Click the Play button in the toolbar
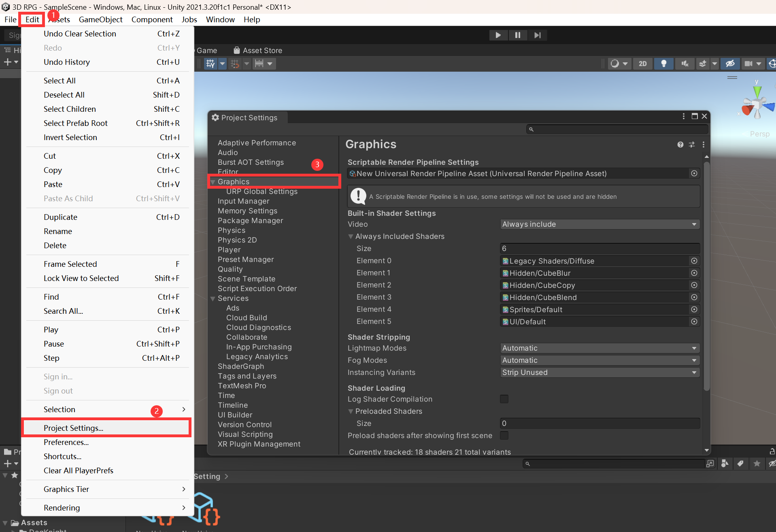Screen dimensions: 776x532 [x=498, y=35]
